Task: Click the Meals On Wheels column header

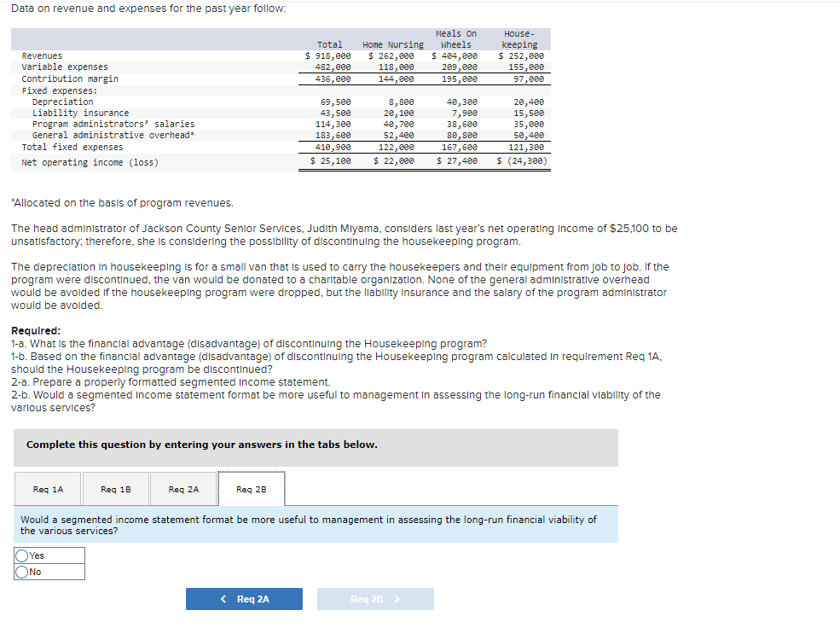Action: click(456, 39)
